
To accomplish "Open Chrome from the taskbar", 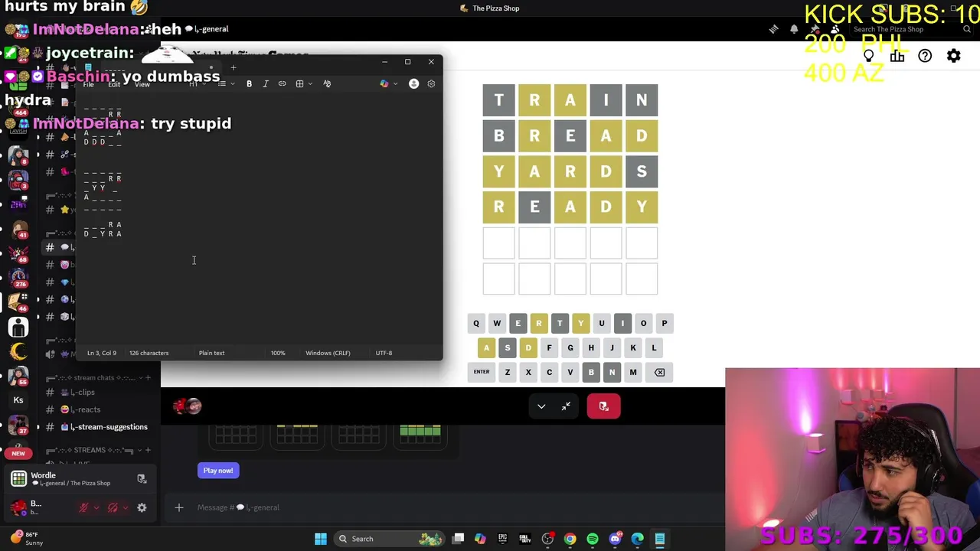I will tap(570, 539).
